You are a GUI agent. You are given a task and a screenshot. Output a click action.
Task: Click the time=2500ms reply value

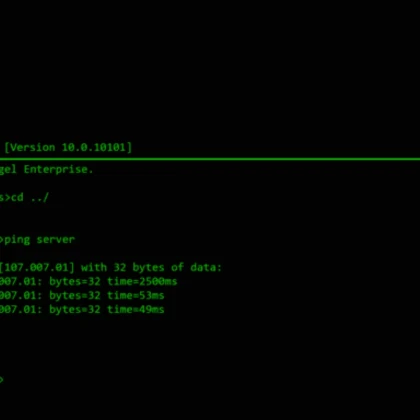tap(142, 281)
